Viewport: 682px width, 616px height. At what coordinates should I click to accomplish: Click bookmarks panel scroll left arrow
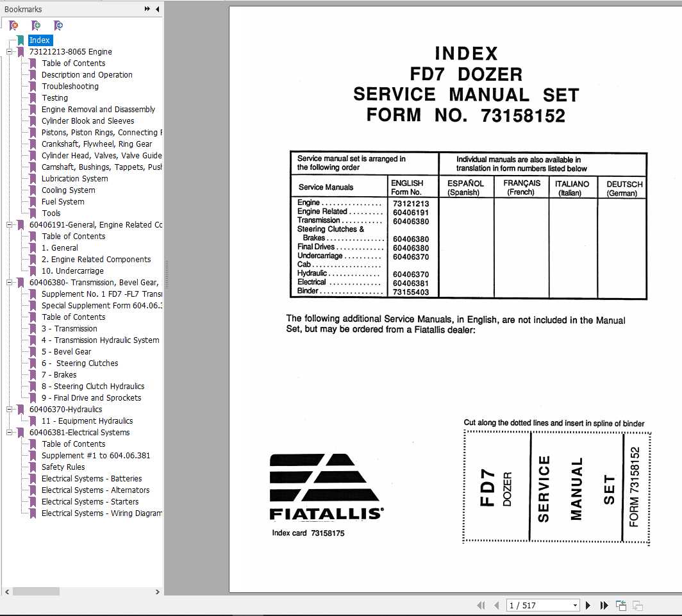pyautogui.click(x=7, y=592)
